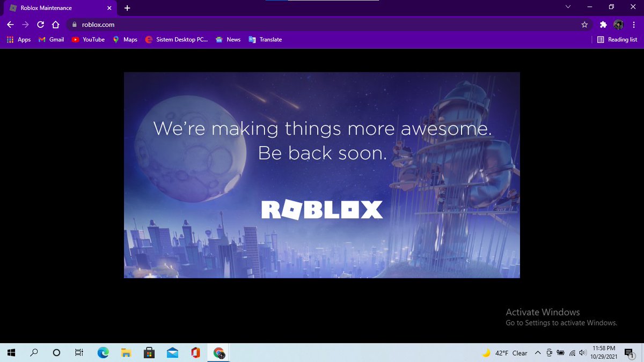644x362 pixels.
Task: Open the battery status icon
Action: pos(560,353)
